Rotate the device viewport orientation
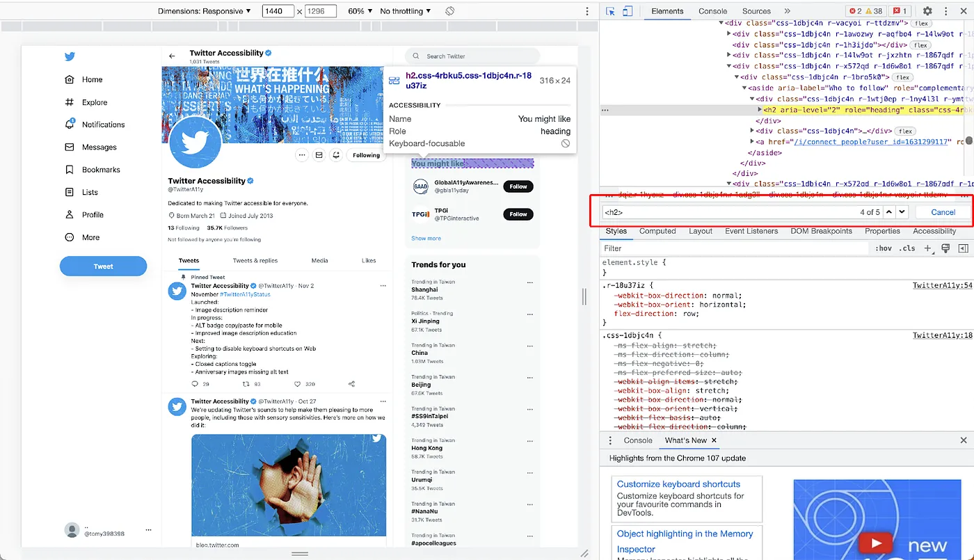 [x=450, y=11]
